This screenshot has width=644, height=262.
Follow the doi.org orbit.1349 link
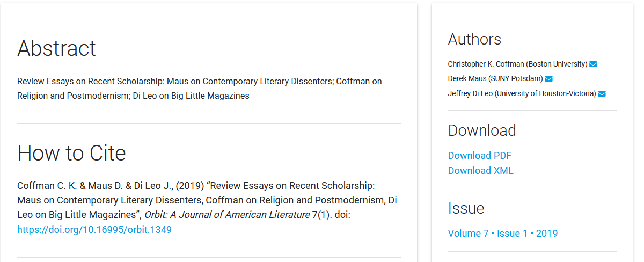click(x=94, y=230)
